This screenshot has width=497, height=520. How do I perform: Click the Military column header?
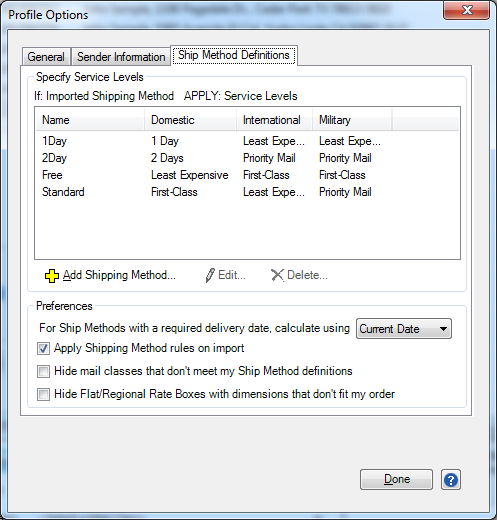[x=352, y=120]
